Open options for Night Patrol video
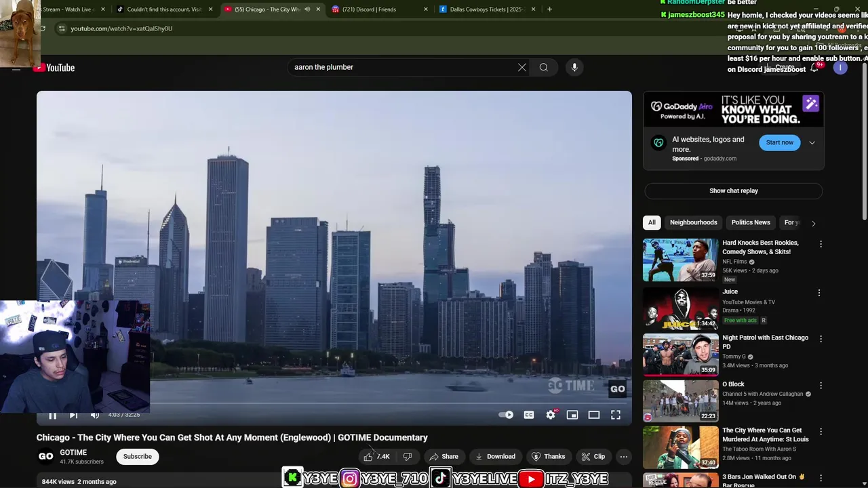This screenshot has height=488, width=868. (821, 339)
